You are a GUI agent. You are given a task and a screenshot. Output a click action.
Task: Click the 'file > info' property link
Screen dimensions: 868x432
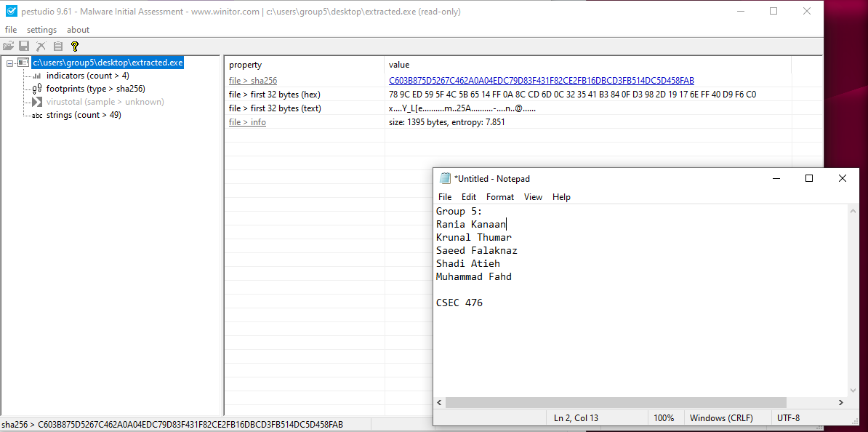(247, 122)
